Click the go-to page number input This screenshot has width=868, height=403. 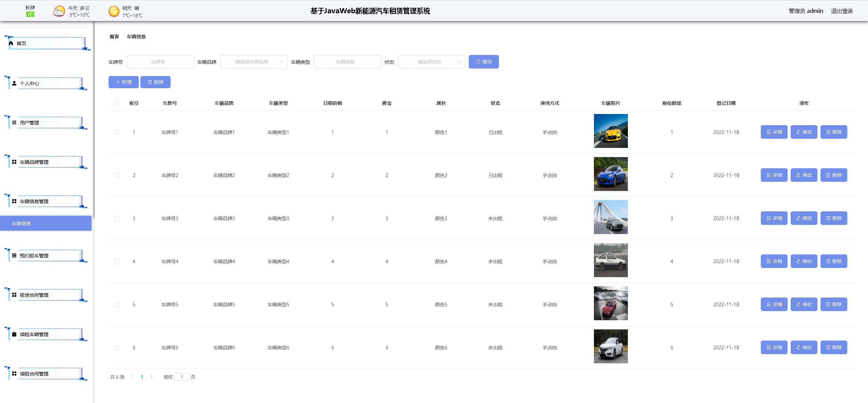tap(182, 377)
